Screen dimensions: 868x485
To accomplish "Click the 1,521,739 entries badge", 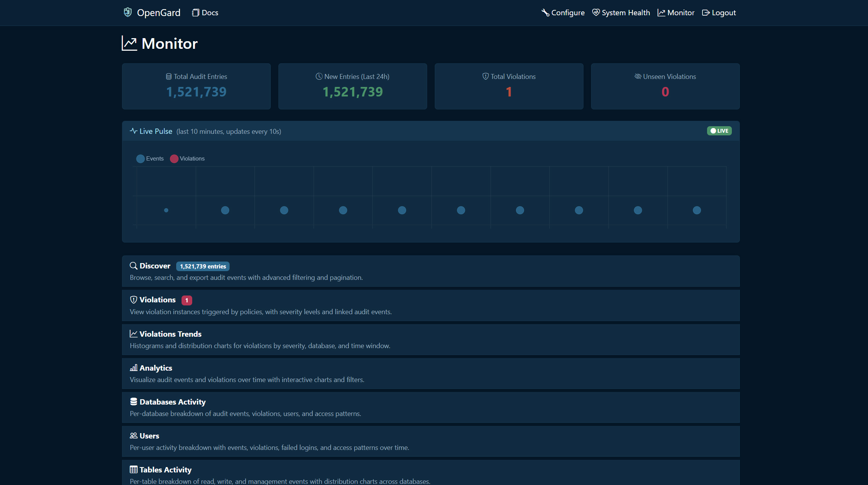I will [x=203, y=266].
